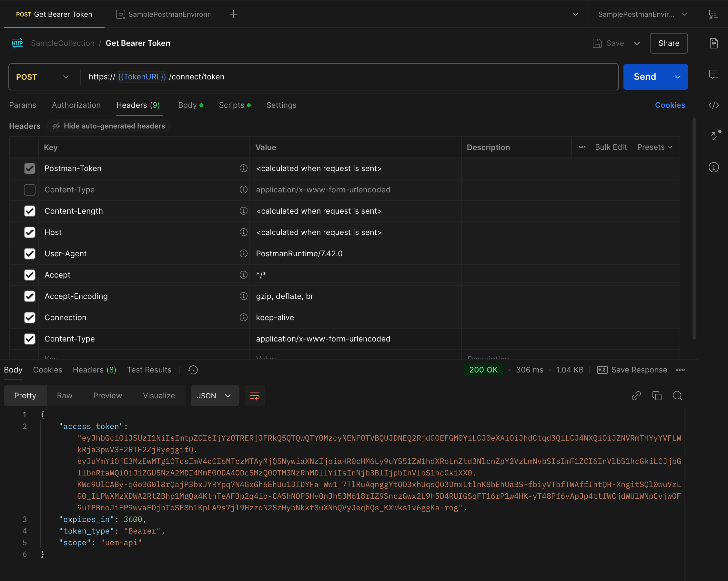
Task: Uncheck the Connection header checkbox
Action: coord(30,317)
